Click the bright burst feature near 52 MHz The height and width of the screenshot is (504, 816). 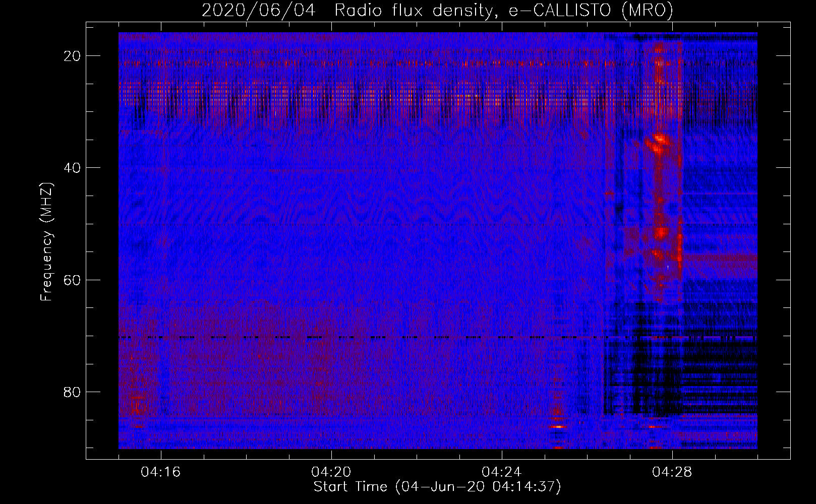point(661,233)
